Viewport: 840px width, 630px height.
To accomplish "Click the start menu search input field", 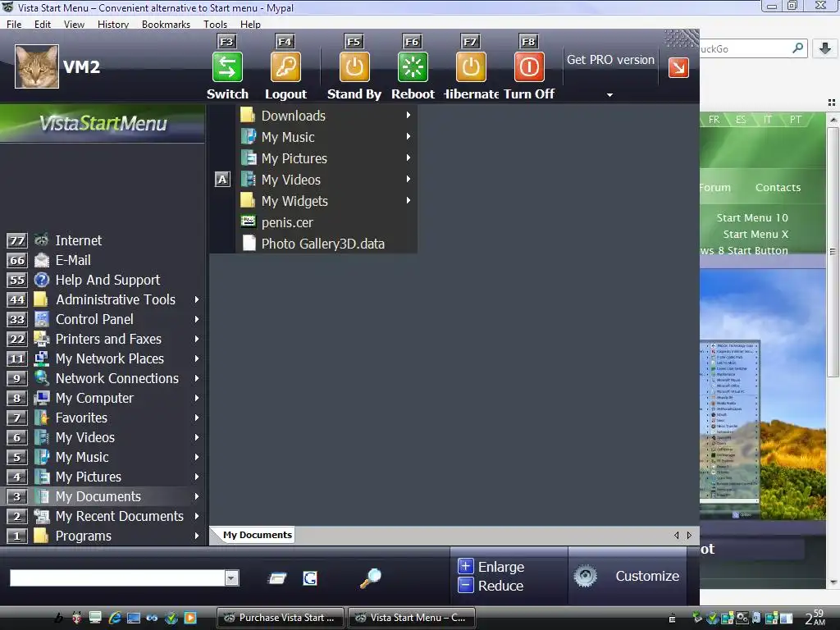I will (x=117, y=578).
